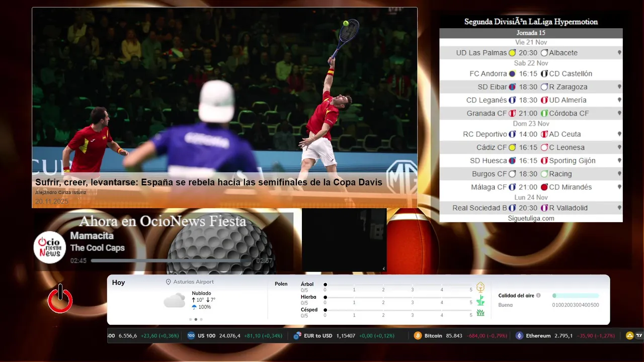Click the US 100 value 24.076,4
Screen dimensions: 644x362
pyautogui.click(x=230, y=336)
